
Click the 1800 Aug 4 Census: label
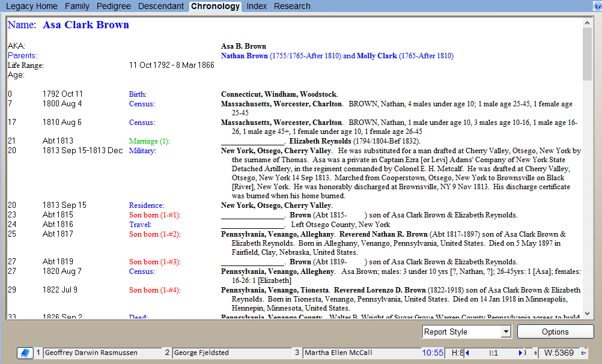[142, 104]
